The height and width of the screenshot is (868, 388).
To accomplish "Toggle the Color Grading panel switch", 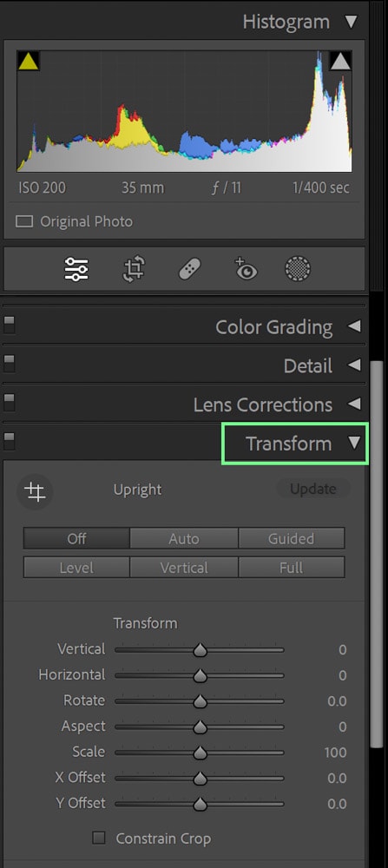I will (9, 325).
